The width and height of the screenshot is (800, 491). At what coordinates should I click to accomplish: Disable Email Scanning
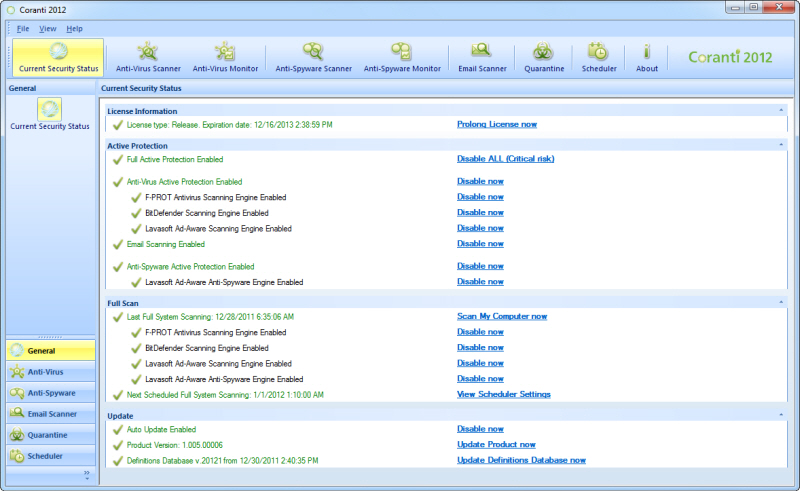pyautogui.click(x=480, y=243)
